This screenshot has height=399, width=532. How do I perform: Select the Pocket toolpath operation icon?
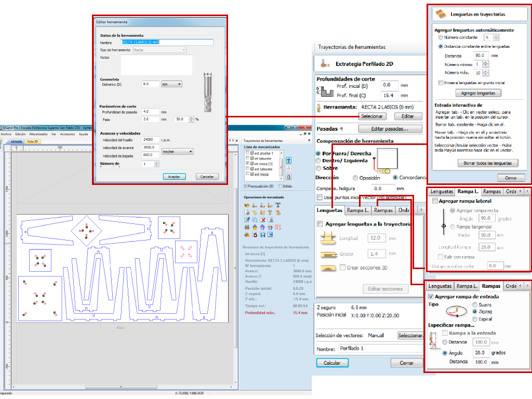pos(262,205)
